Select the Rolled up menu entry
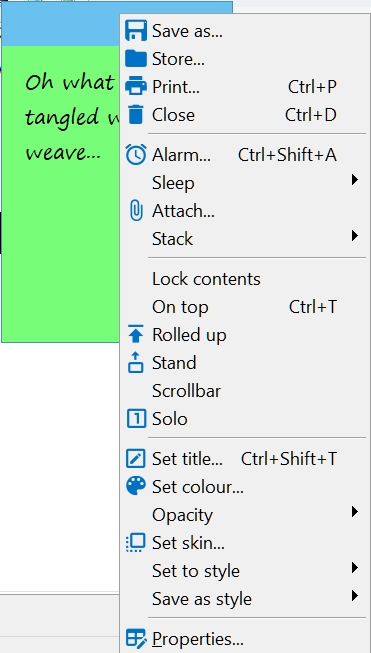This screenshot has width=371, height=653. [245, 335]
